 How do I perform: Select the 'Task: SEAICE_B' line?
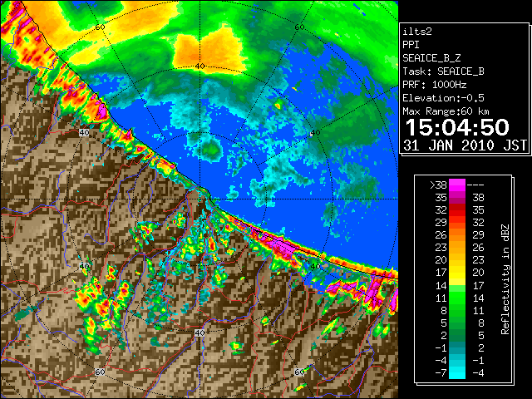443,71
